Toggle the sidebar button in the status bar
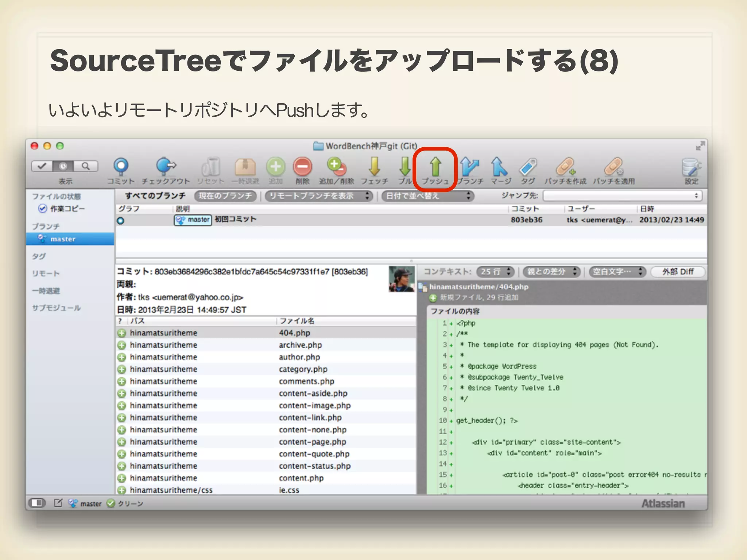This screenshot has height=560, width=747. tap(37, 503)
